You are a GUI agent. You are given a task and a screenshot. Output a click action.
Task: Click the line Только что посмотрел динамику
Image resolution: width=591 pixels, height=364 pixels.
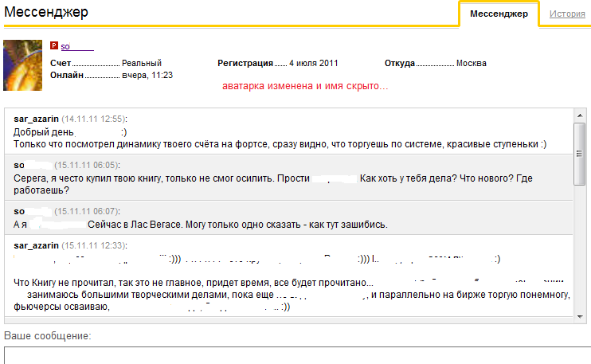280,144
